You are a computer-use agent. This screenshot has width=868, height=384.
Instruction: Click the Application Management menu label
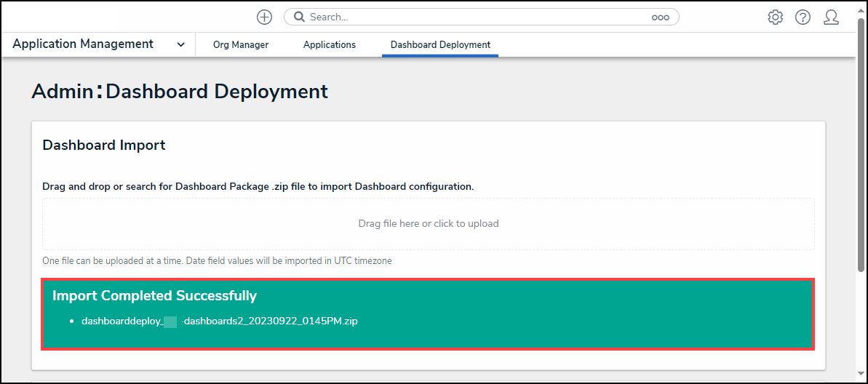[x=83, y=44]
